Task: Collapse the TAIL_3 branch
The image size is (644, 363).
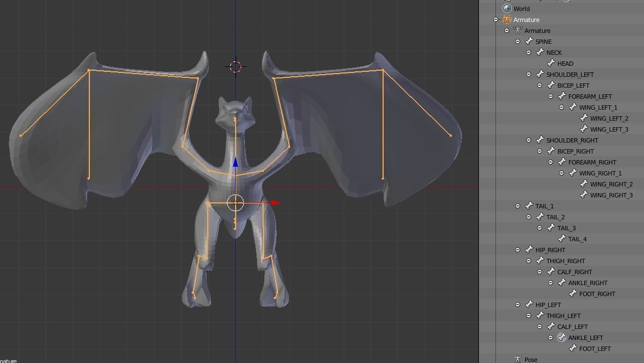Action: click(540, 228)
